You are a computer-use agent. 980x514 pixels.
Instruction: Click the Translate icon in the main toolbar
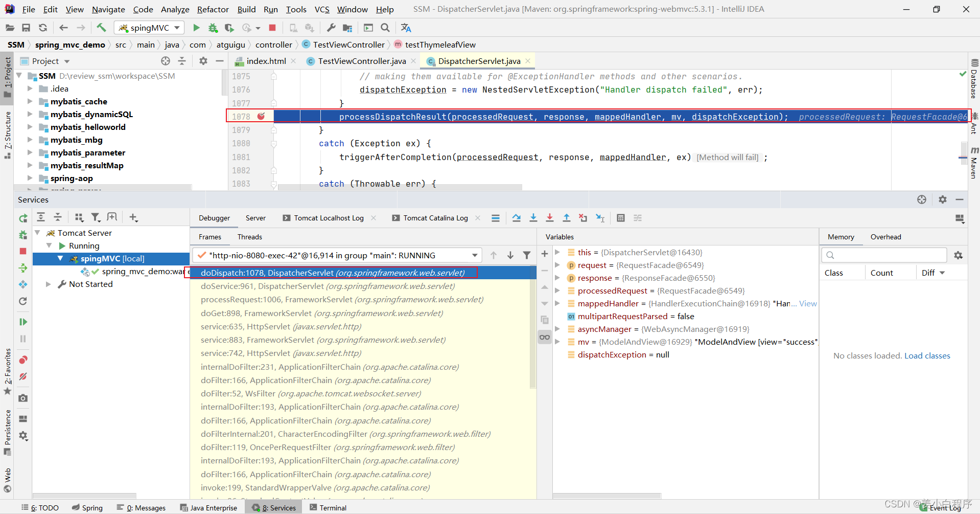point(406,28)
